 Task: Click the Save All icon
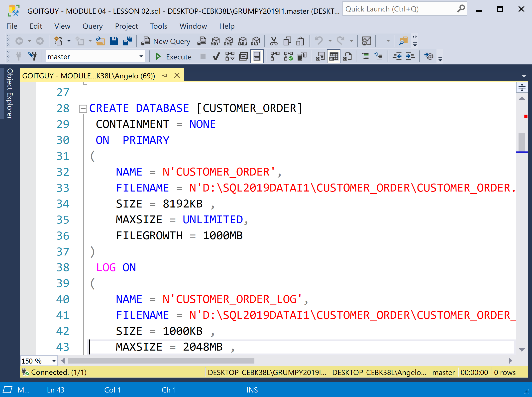coord(127,41)
